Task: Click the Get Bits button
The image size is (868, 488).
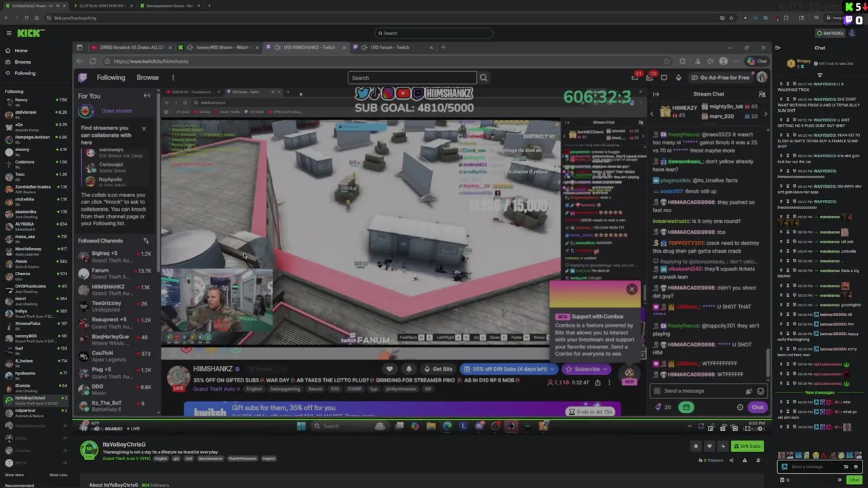Action: (438, 369)
